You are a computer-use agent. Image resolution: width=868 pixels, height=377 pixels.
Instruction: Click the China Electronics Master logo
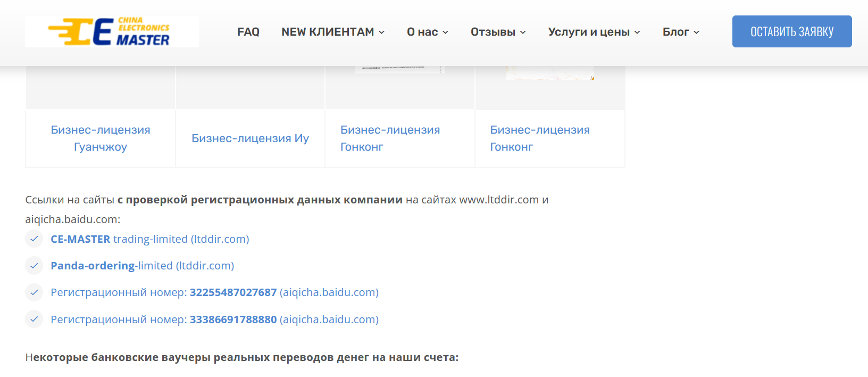(x=112, y=31)
